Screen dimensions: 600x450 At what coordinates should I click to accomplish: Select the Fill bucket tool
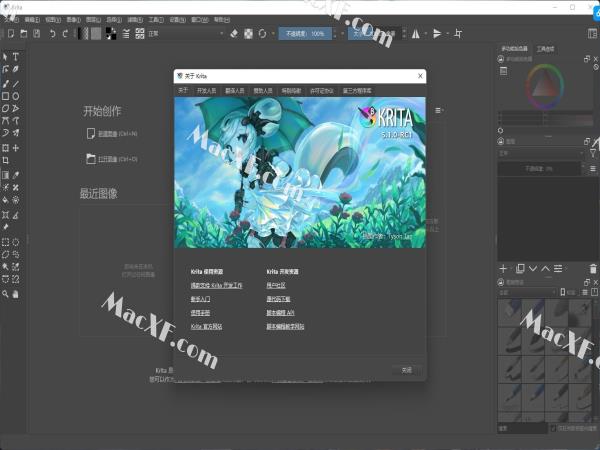pos(5,200)
